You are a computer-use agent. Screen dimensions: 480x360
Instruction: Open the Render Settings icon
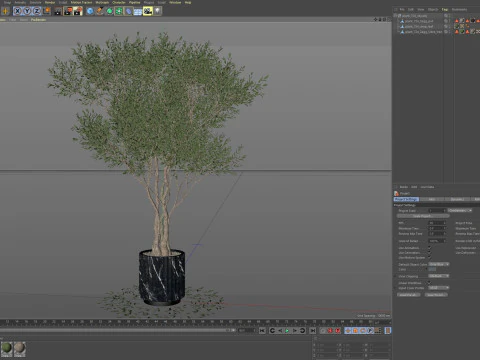pyautogui.click(x=78, y=11)
